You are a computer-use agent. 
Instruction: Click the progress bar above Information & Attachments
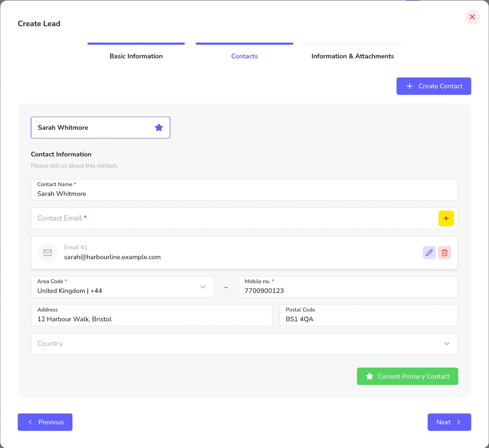click(352, 43)
